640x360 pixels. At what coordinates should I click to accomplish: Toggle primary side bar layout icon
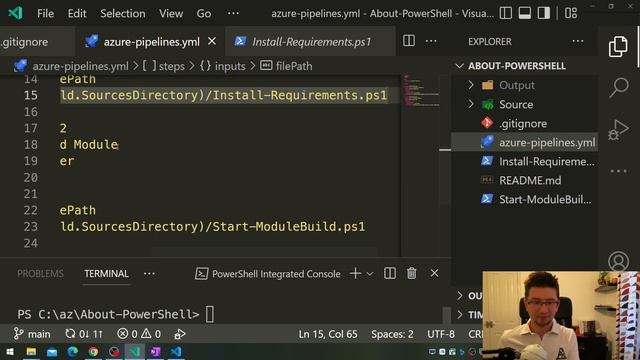(x=506, y=13)
